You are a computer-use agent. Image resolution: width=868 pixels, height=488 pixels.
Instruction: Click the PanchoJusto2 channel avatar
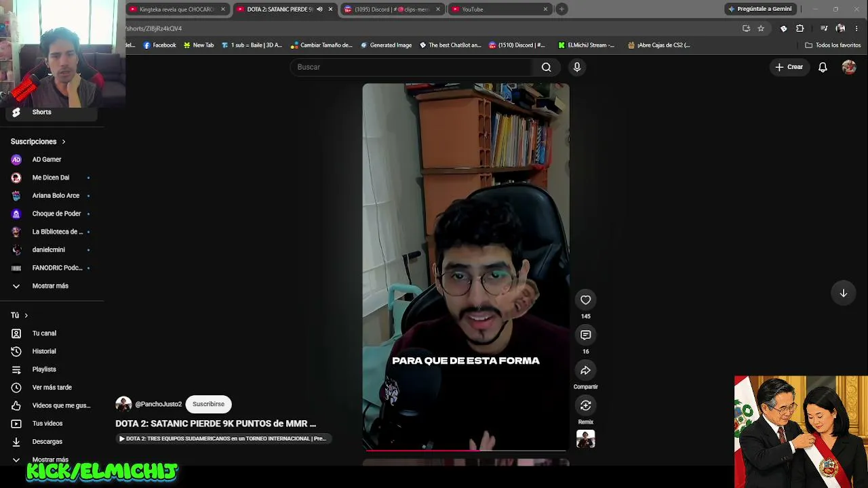point(123,404)
